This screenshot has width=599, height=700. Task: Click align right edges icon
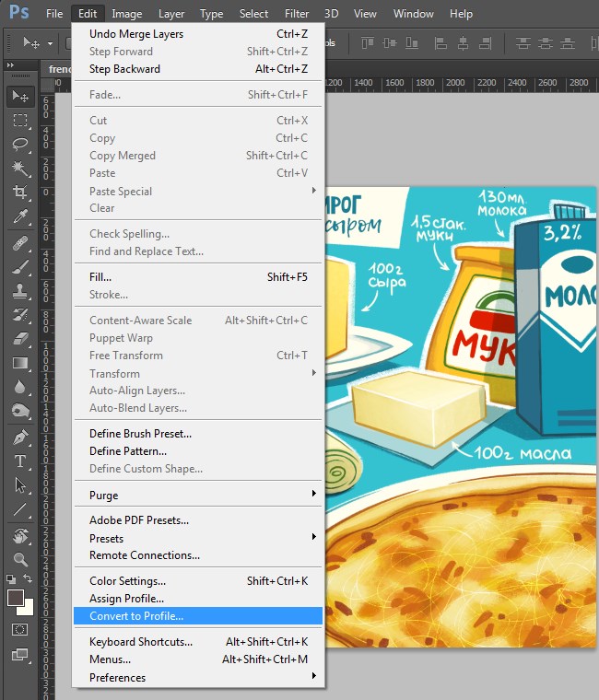pyautogui.click(x=485, y=43)
